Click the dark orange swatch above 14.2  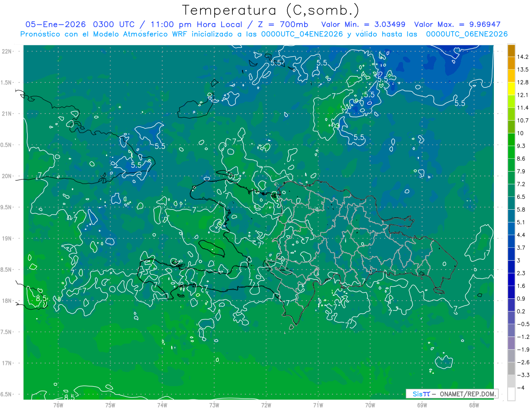pyautogui.click(x=511, y=51)
